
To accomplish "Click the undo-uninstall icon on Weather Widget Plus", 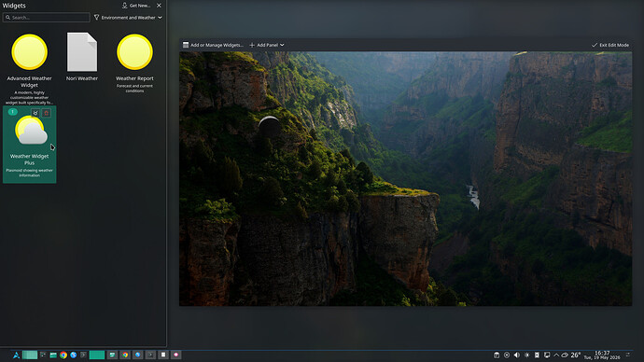I will [35, 113].
